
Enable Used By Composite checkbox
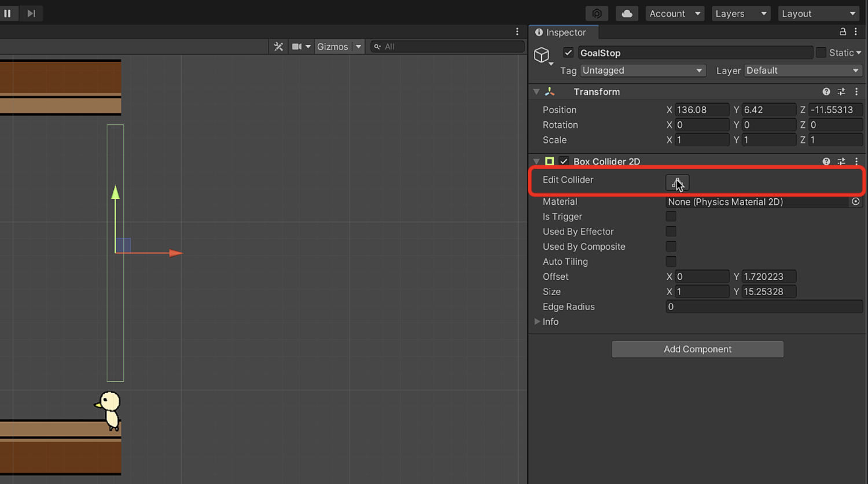pyautogui.click(x=671, y=246)
